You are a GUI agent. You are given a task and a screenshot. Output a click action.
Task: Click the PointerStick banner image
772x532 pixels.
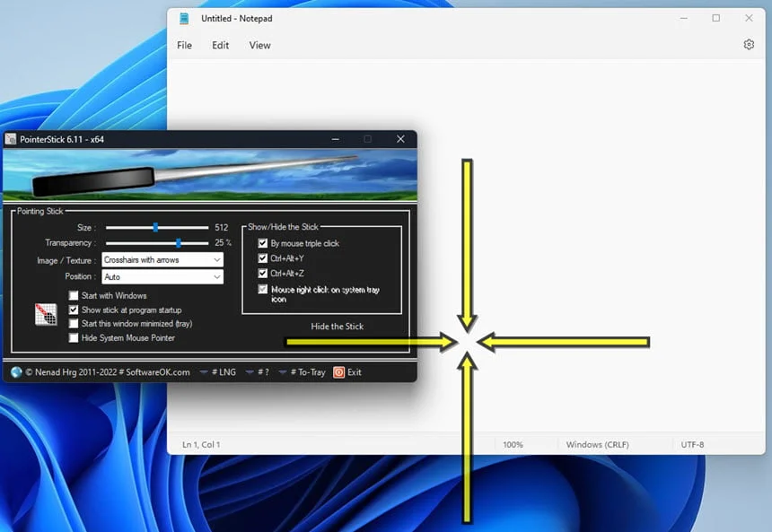210,175
